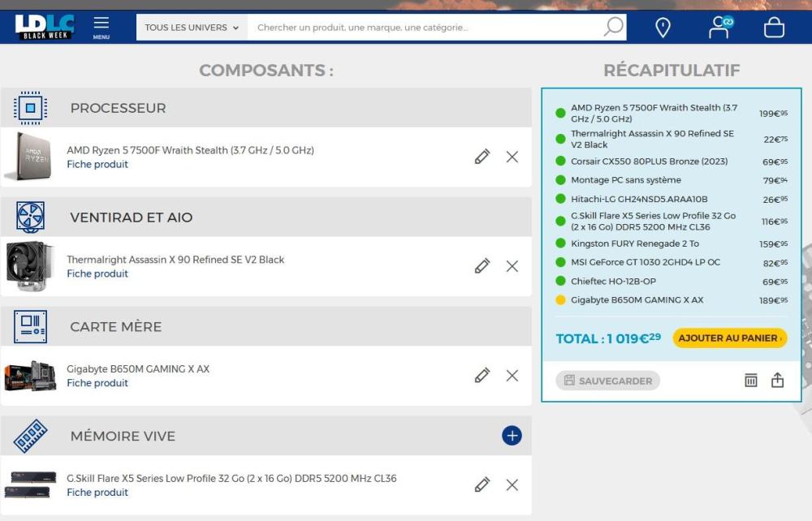This screenshot has height=521, width=812.
Task: Open the hamburger MENU
Action: pos(101,28)
